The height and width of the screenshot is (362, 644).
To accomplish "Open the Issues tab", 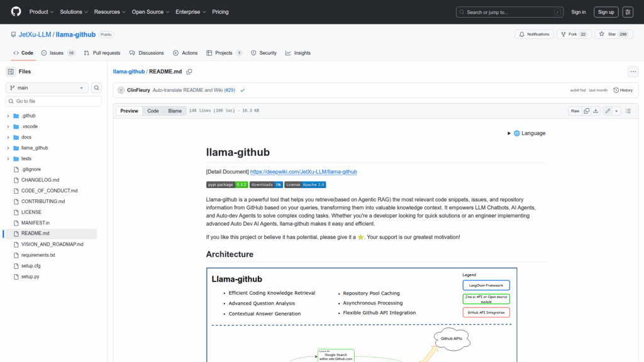I will tap(58, 53).
